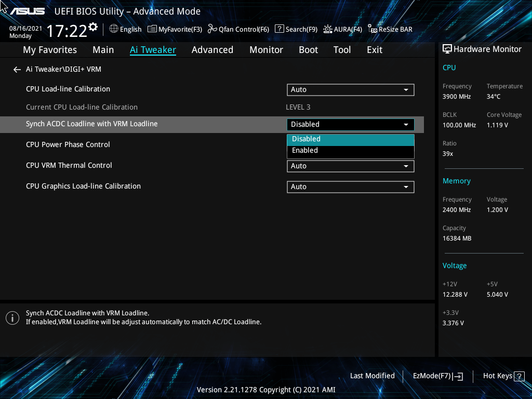532x399 pixels.
Task: Click the 100.00 MHz BCLK value
Action: point(459,125)
